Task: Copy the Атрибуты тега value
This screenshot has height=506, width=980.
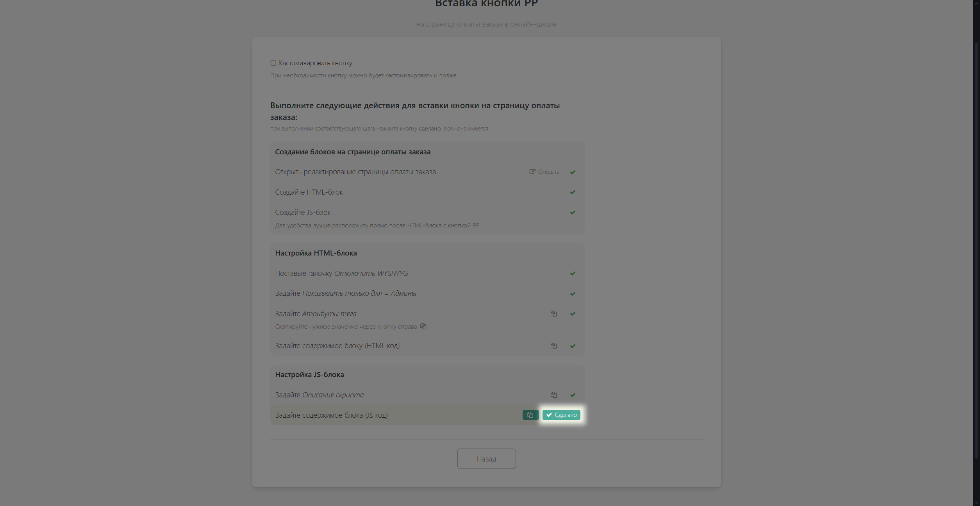Action: [x=553, y=314]
